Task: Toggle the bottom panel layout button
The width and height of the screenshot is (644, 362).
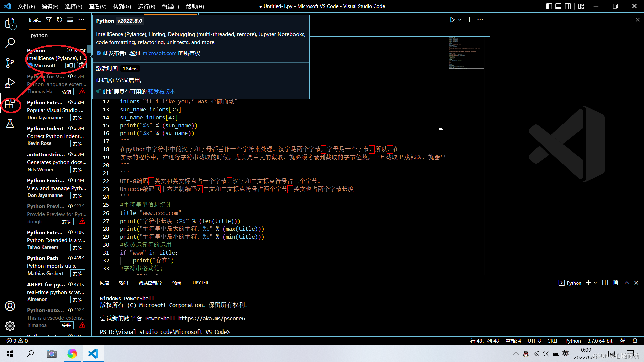Action: 558,6
